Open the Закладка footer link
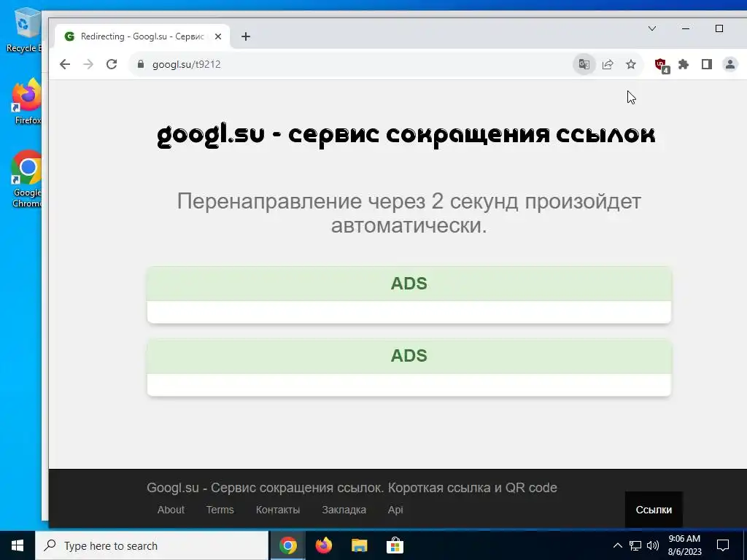Screen dimensions: 747x560 tap(344, 510)
